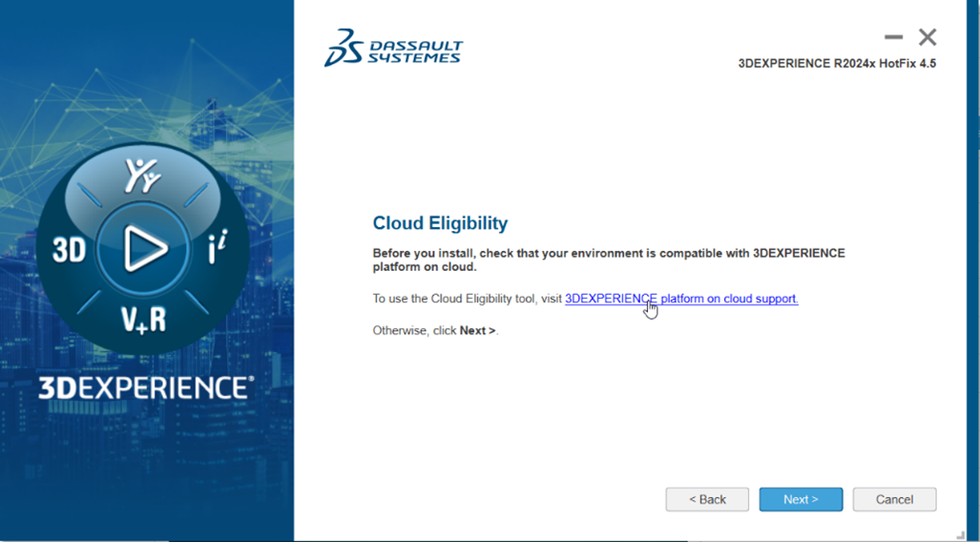This screenshot has height=542, width=980.
Task: Go to previous step with Back button
Action: tap(707, 499)
